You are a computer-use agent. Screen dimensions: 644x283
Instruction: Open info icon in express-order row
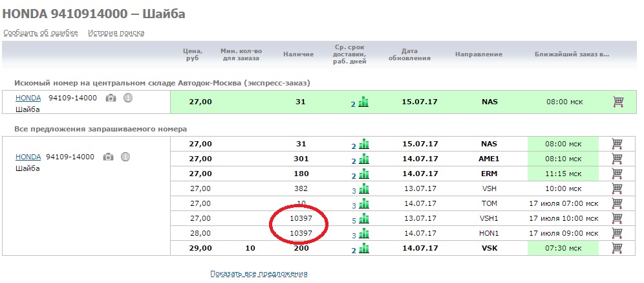pyautogui.click(x=128, y=98)
